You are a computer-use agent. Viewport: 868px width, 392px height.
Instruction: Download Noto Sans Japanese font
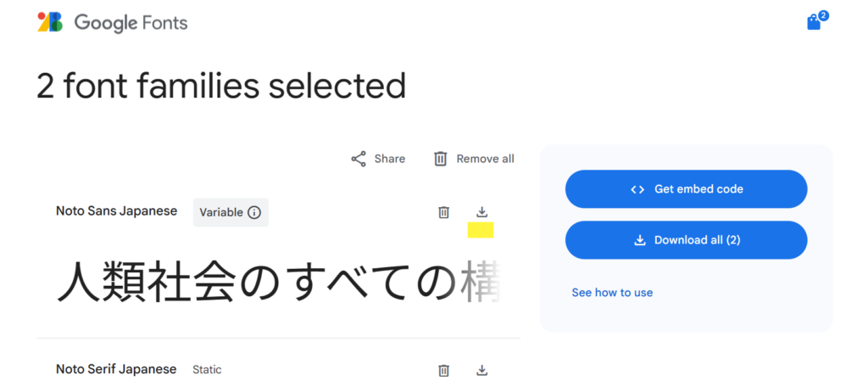click(x=482, y=212)
